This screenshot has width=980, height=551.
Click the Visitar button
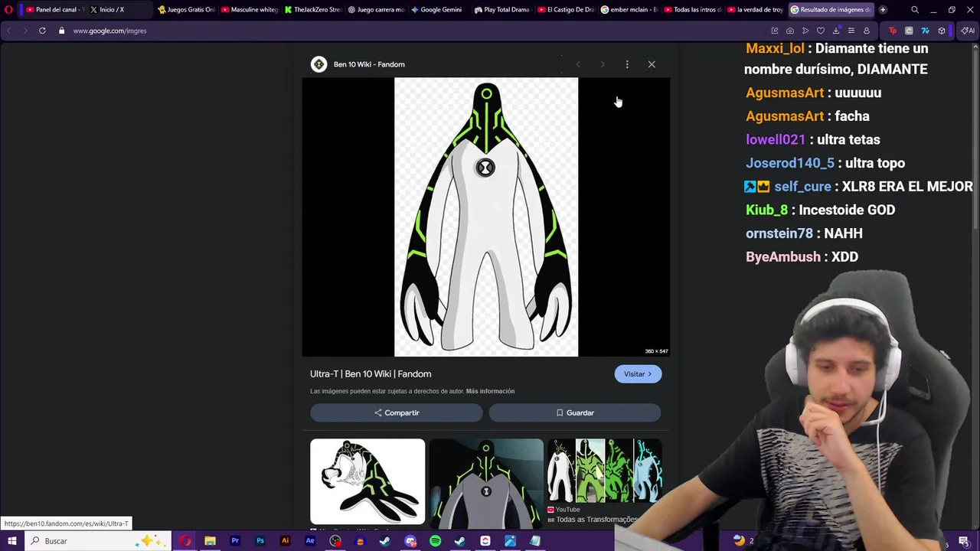click(x=638, y=374)
